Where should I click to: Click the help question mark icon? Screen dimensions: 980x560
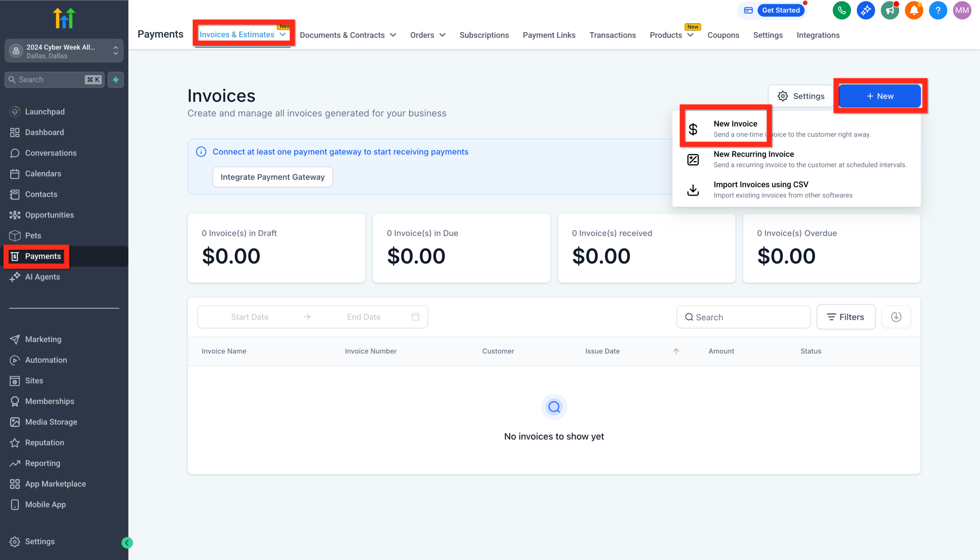pyautogui.click(x=938, y=10)
